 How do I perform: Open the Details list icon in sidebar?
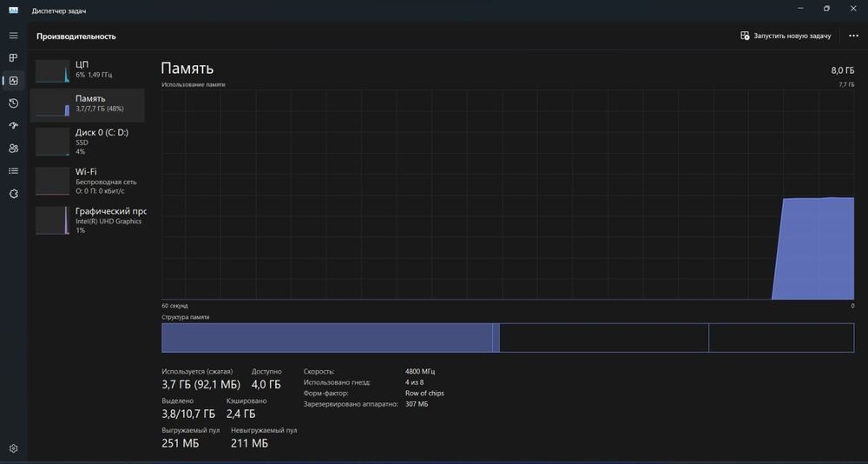pos(14,171)
